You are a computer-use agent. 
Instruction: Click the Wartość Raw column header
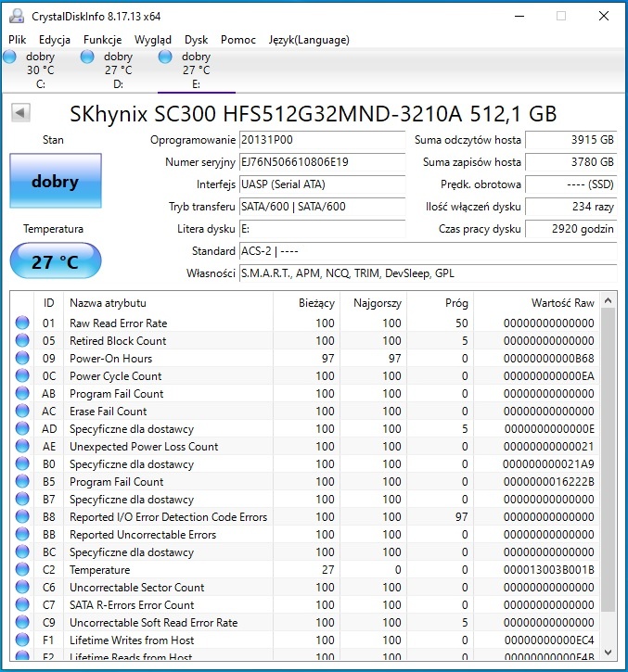pos(536,303)
